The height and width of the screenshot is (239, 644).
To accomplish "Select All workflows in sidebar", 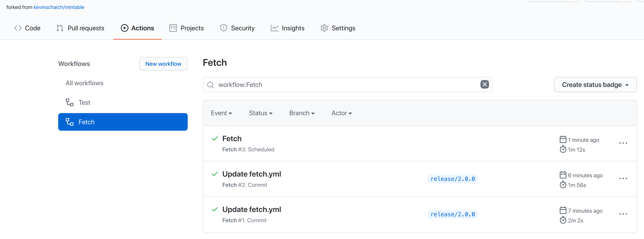I will tap(85, 83).
